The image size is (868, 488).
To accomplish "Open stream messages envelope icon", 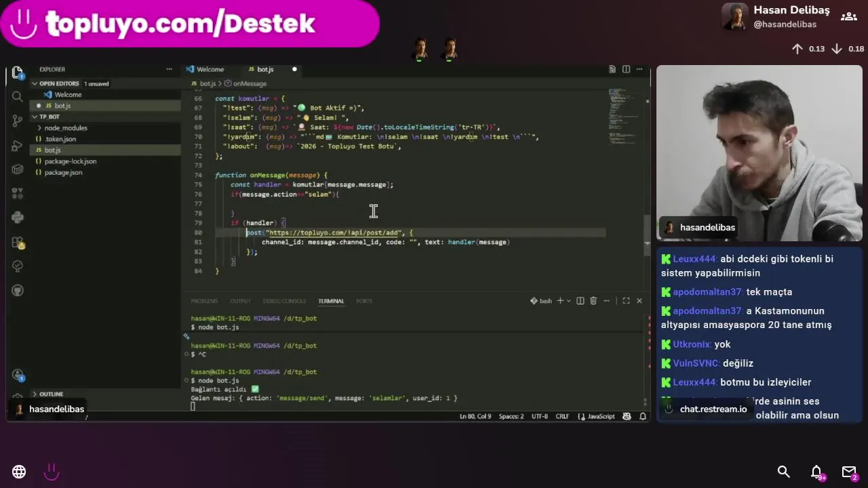I will 850,472.
